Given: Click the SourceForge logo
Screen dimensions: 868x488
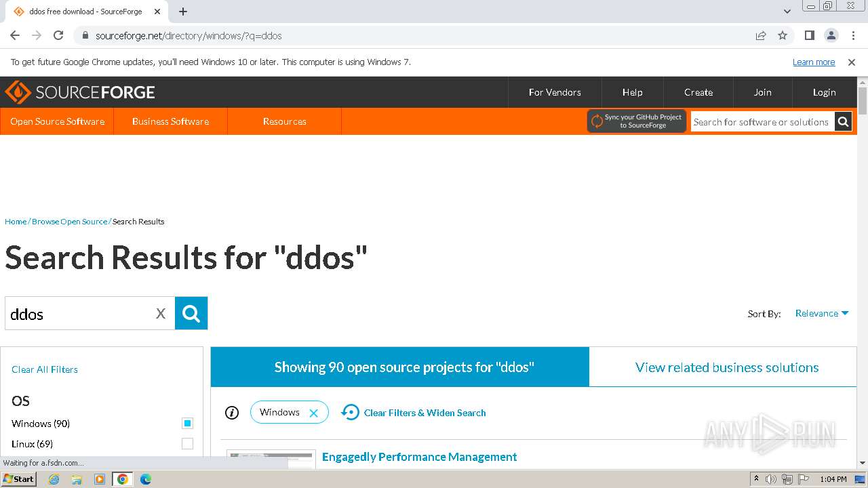Looking at the screenshot, I should pyautogui.click(x=80, y=92).
